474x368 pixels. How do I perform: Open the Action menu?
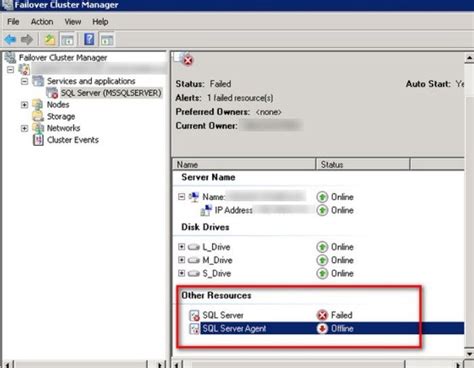pyautogui.click(x=42, y=22)
